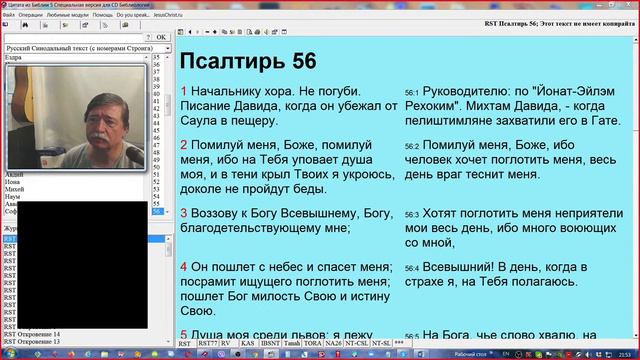Select the book Михей

click(14, 189)
